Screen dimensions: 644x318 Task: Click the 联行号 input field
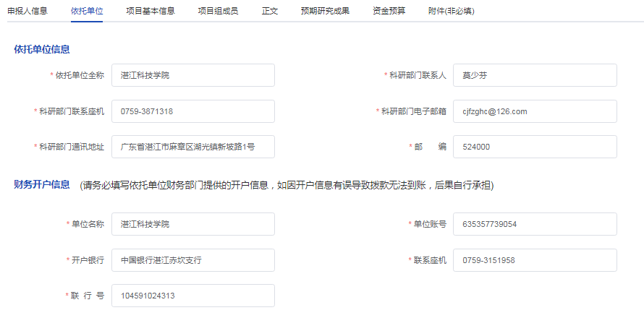point(193,296)
